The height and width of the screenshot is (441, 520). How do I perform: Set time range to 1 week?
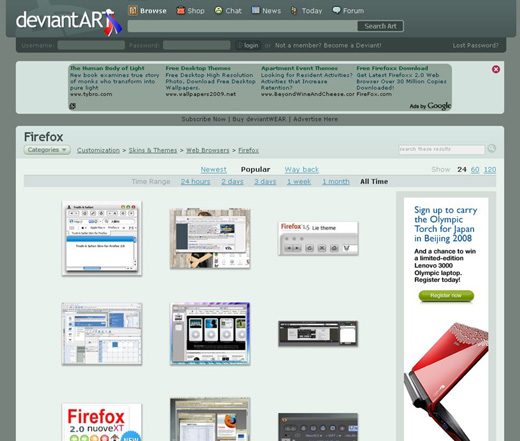(299, 181)
